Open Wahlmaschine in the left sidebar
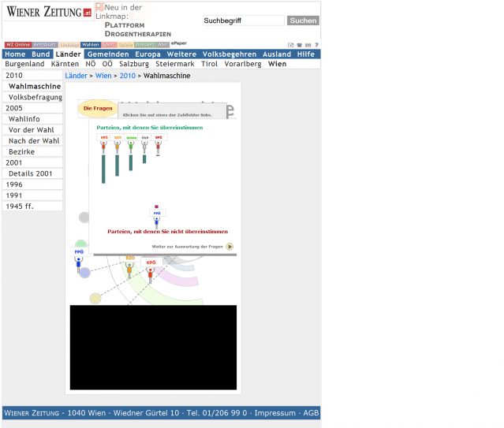504x428 pixels. [32, 87]
